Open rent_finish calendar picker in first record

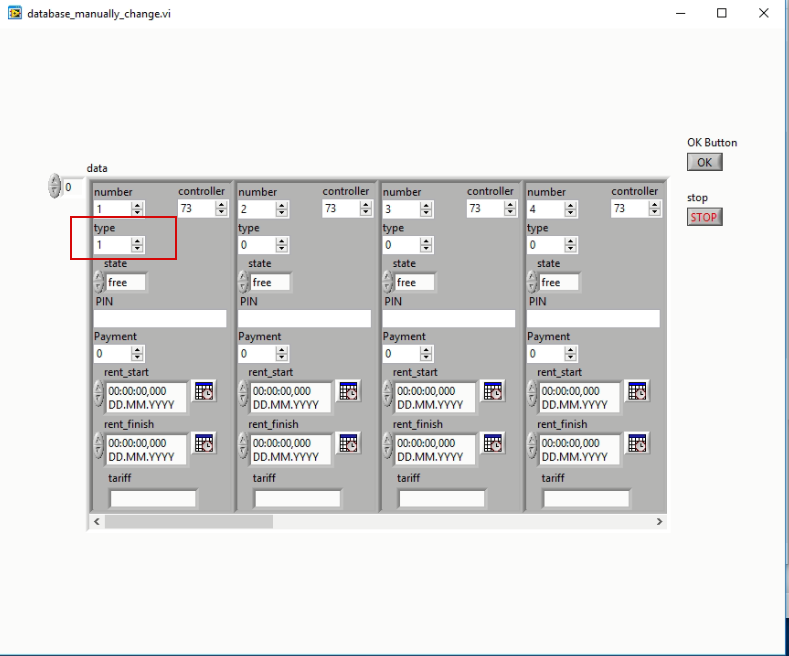click(204, 443)
